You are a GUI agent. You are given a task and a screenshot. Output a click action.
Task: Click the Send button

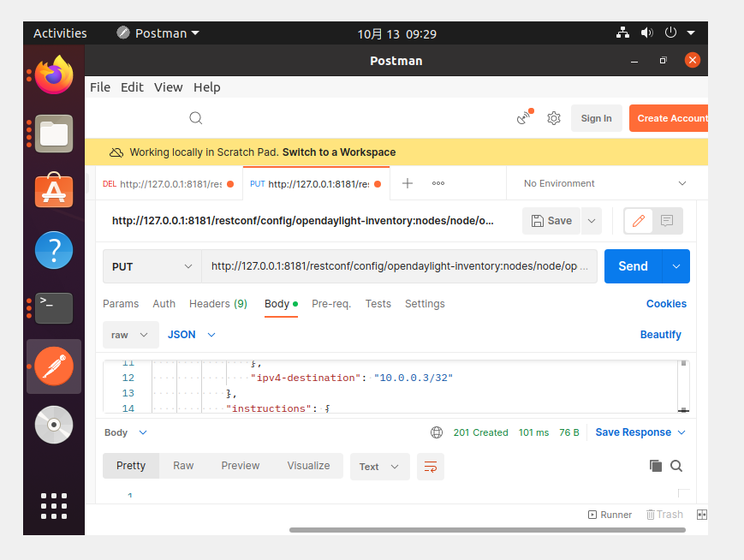pos(633,266)
